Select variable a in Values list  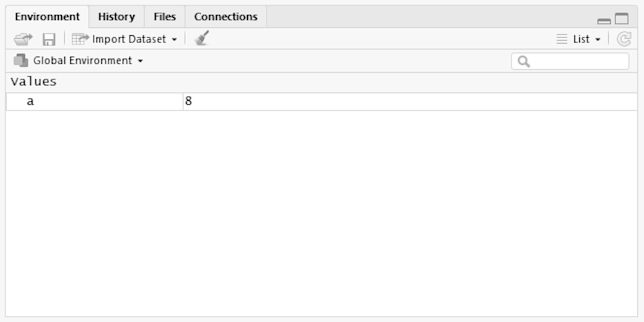tap(30, 102)
